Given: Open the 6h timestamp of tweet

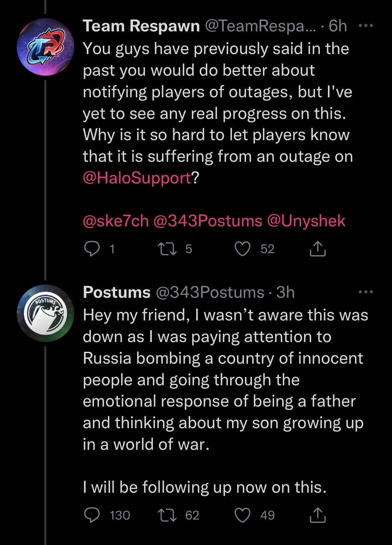Looking at the screenshot, I should pos(338,26).
